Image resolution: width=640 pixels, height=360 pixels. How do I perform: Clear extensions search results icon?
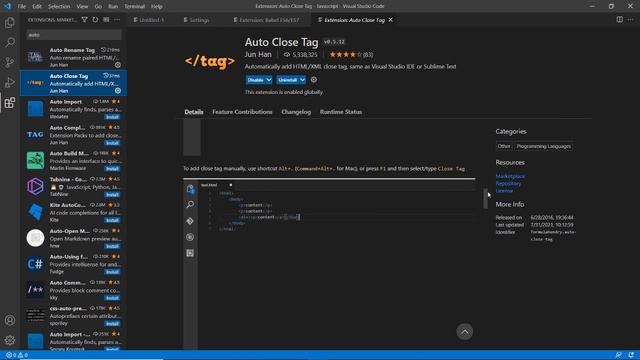(106, 20)
